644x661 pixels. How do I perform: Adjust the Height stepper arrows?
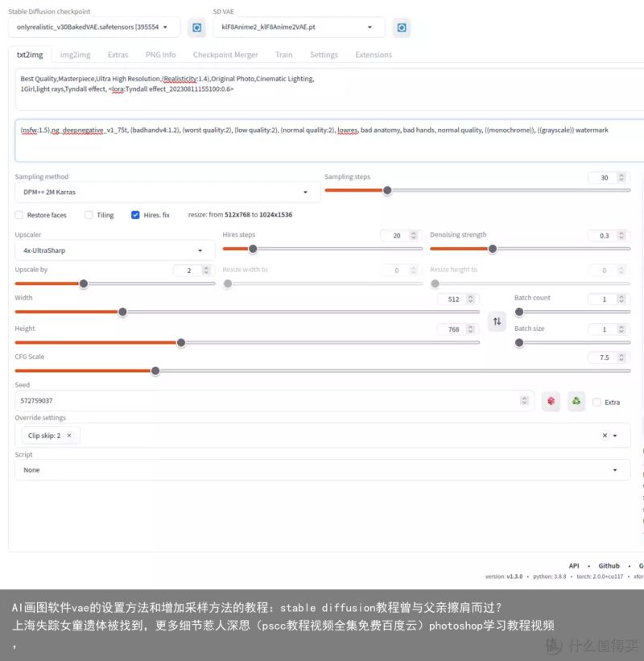tap(471, 329)
